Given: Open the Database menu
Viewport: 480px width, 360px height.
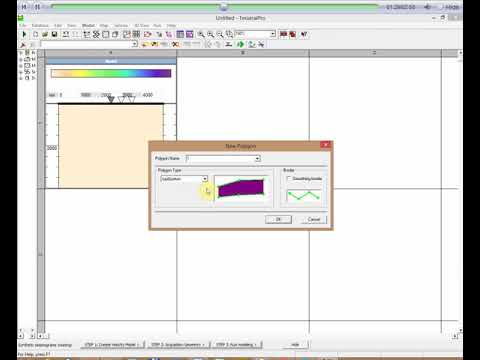Looking at the screenshot, I should click(40, 25).
